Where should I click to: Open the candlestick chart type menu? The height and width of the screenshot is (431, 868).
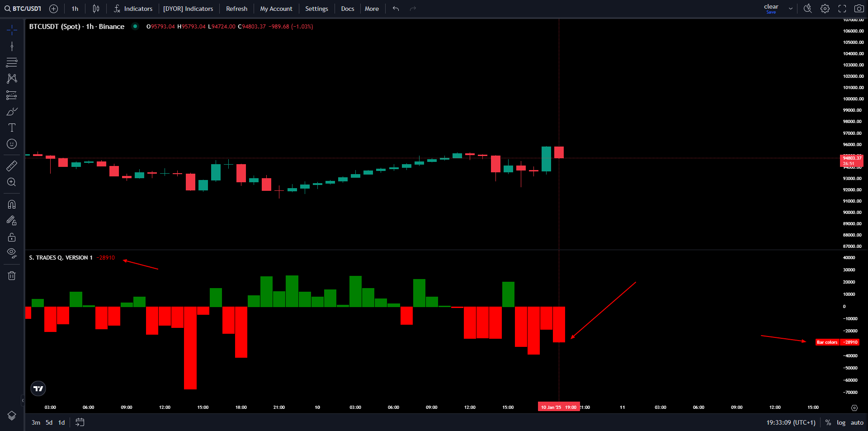pos(96,9)
